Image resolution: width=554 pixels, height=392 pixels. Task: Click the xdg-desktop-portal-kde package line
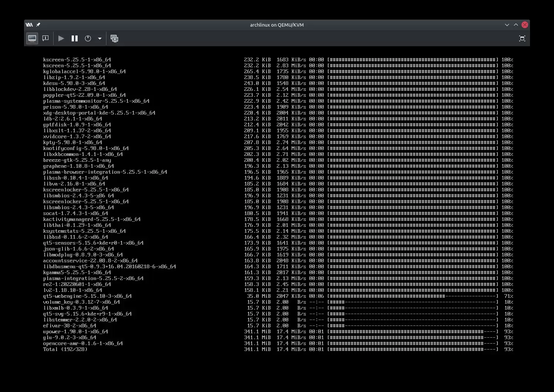tap(99, 113)
